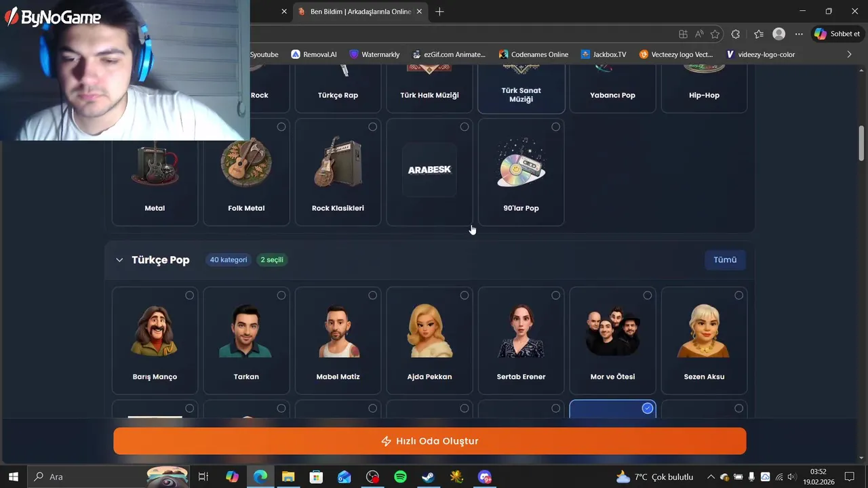This screenshot has width=868, height=488.
Task: Open Removal.AI bookmark
Action: [x=313, y=54]
